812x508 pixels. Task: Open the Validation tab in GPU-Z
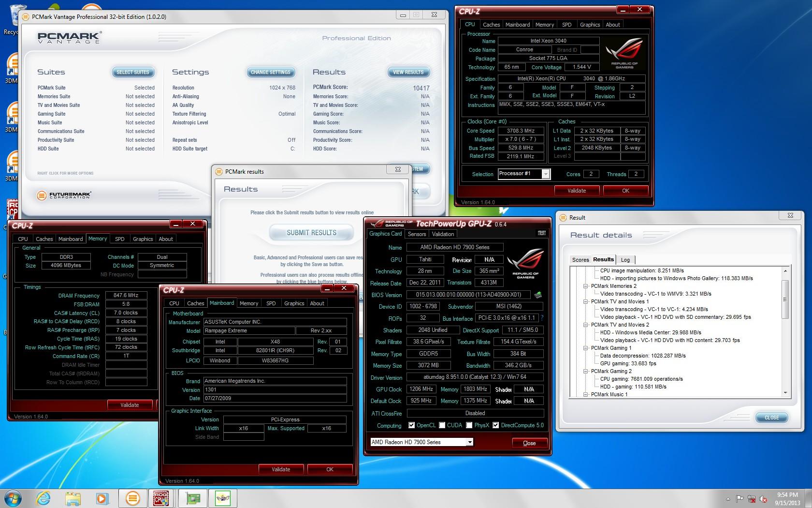point(443,234)
